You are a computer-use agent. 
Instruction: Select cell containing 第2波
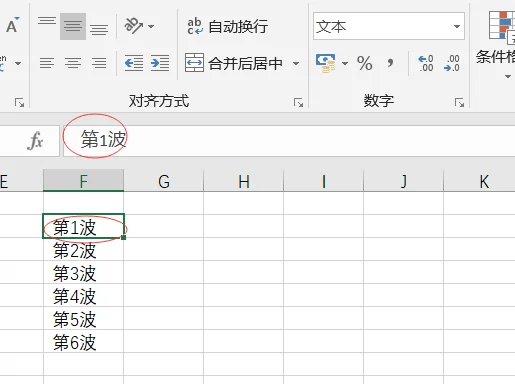point(83,249)
